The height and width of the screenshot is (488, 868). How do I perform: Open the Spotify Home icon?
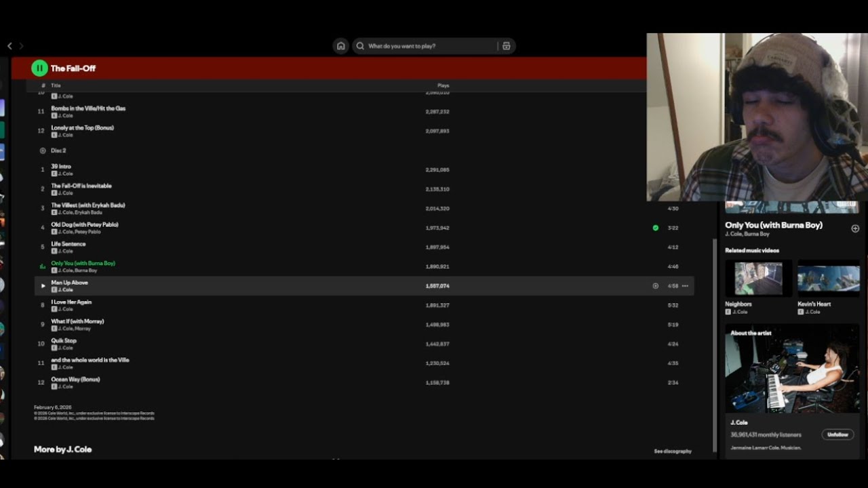[x=340, y=46]
